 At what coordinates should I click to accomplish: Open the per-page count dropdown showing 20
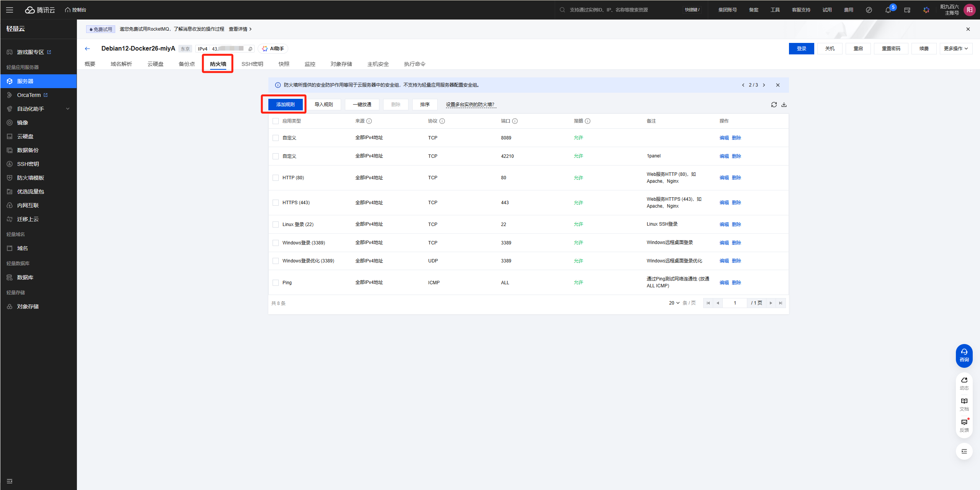[673, 303]
